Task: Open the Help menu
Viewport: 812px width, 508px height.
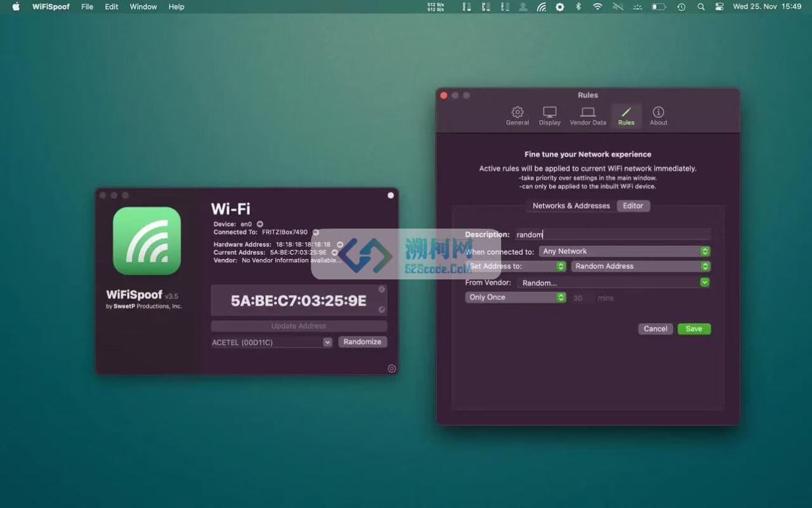Action: point(176,7)
